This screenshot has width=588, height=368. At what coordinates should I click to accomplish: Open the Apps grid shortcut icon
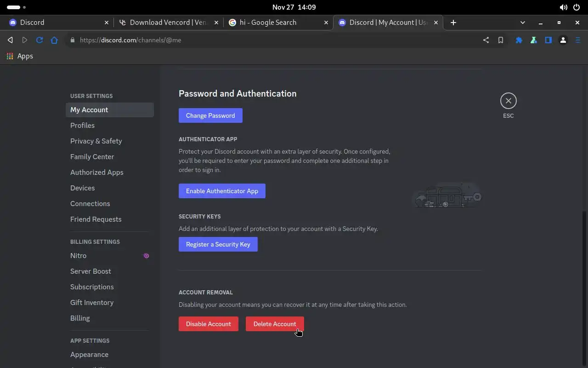tap(10, 56)
